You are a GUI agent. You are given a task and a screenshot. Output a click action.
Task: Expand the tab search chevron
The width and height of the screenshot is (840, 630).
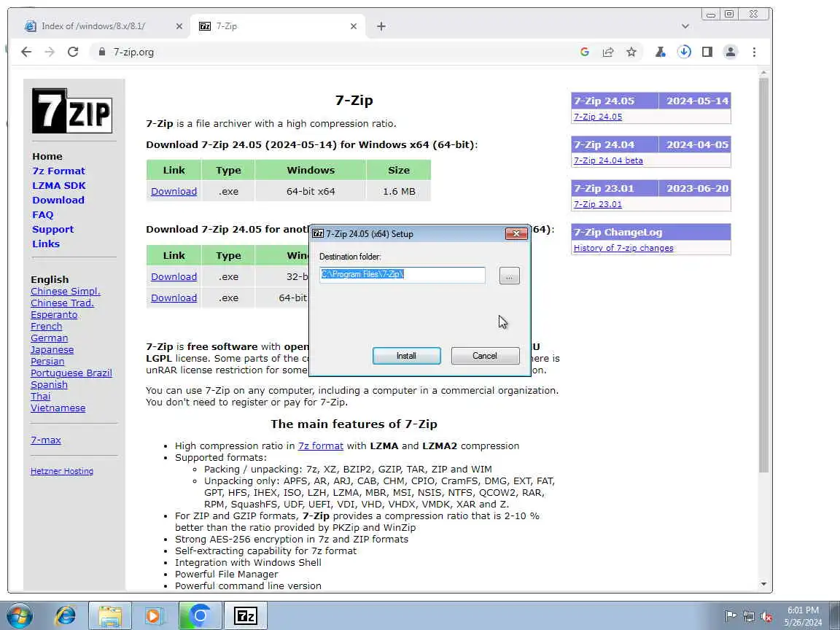(685, 26)
